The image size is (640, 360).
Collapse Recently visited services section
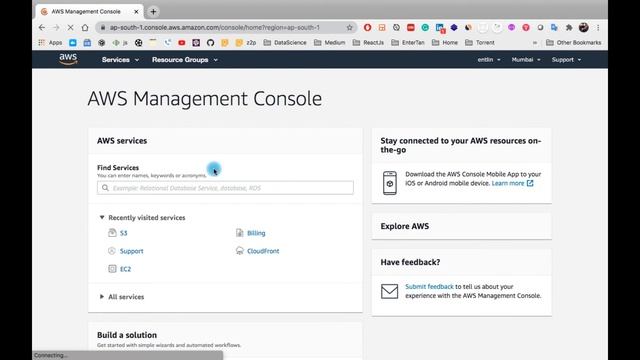tap(102, 217)
